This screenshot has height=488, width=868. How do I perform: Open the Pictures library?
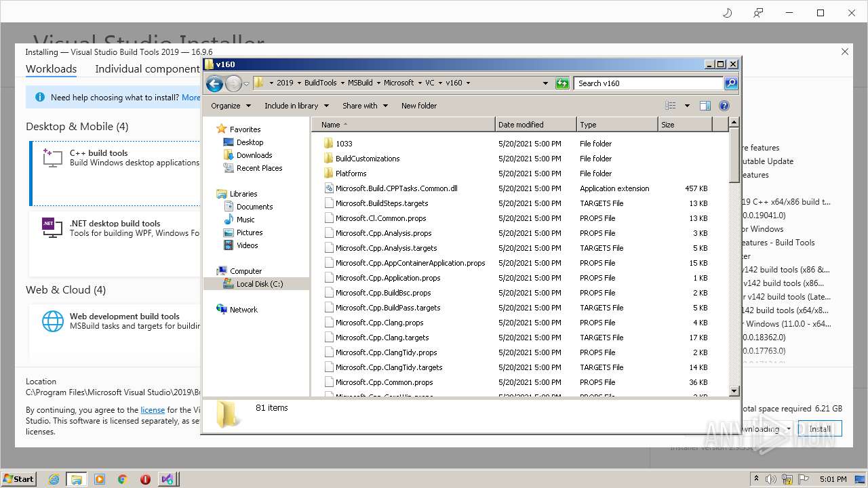point(250,232)
